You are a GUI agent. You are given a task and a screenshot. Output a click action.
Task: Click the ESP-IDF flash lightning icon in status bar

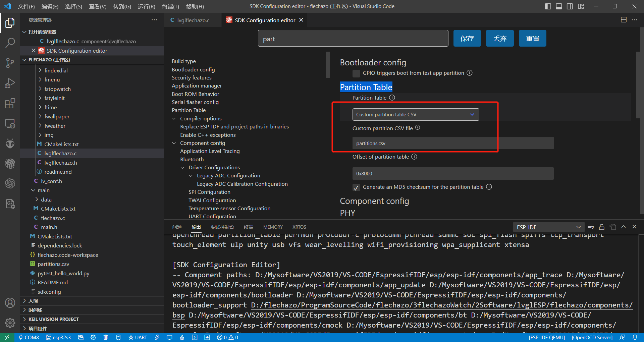point(157,337)
